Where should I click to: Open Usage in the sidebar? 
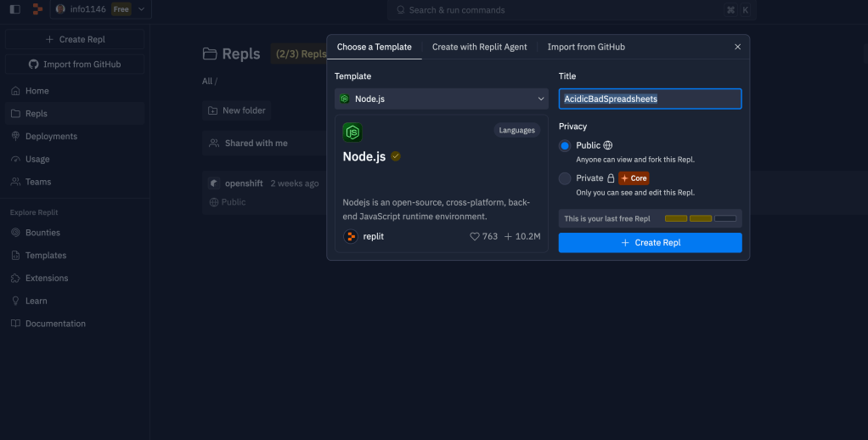point(75,159)
